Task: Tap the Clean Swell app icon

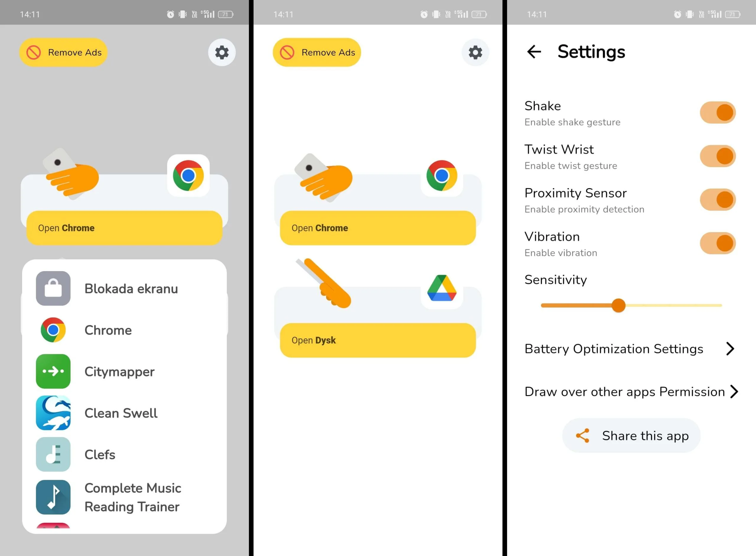Action: 53,413
